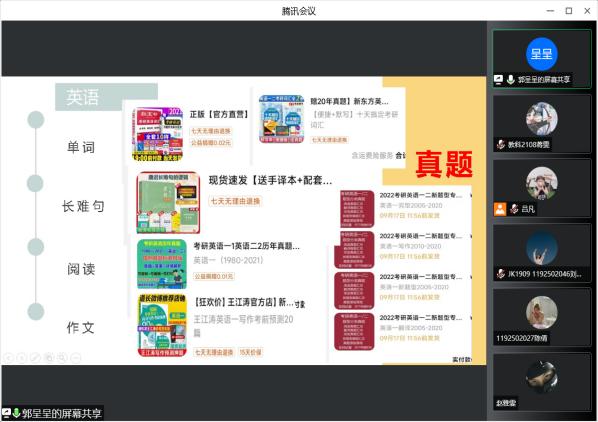Click 【狂欢价】王江涛官方店 product title
The height and width of the screenshot is (422, 598).
(x=244, y=302)
